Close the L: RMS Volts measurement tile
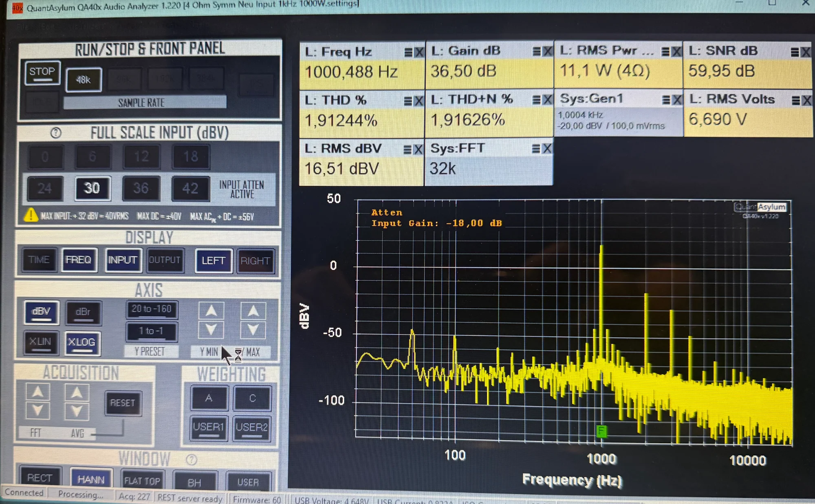The width and height of the screenshot is (815, 504). [806, 100]
